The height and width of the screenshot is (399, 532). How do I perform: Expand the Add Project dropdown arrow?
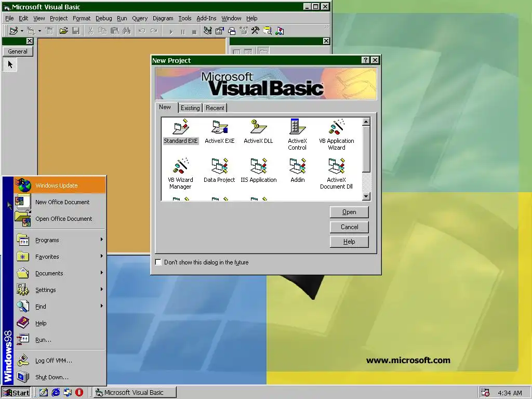click(x=22, y=31)
